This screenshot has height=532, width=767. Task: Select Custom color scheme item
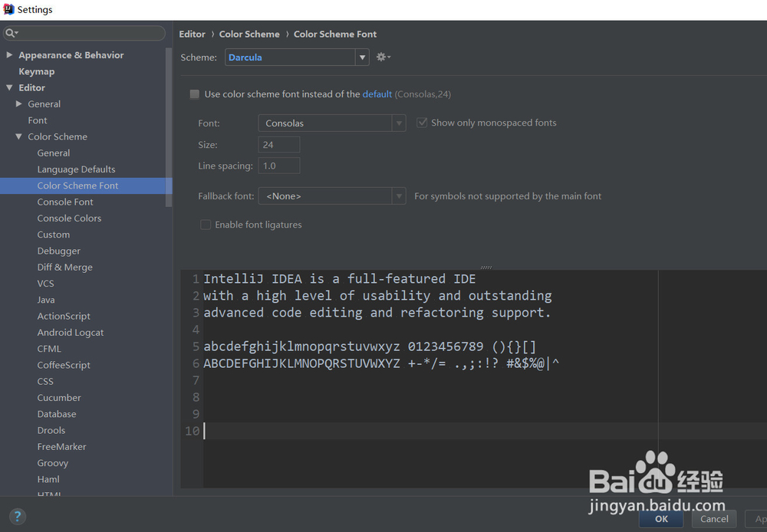point(54,235)
